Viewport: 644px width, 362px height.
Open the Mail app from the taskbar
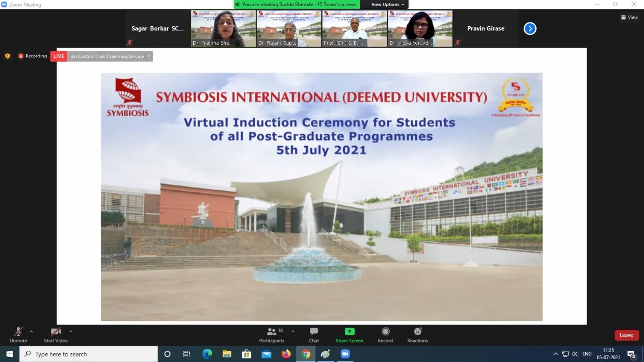pos(266,354)
